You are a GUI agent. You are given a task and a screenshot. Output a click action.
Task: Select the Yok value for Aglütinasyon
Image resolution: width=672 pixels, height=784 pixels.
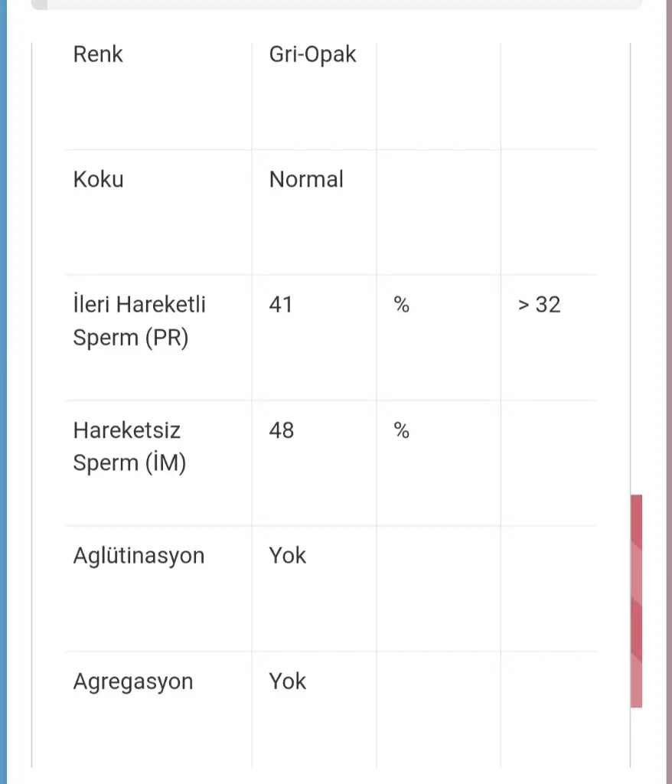click(x=287, y=555)
